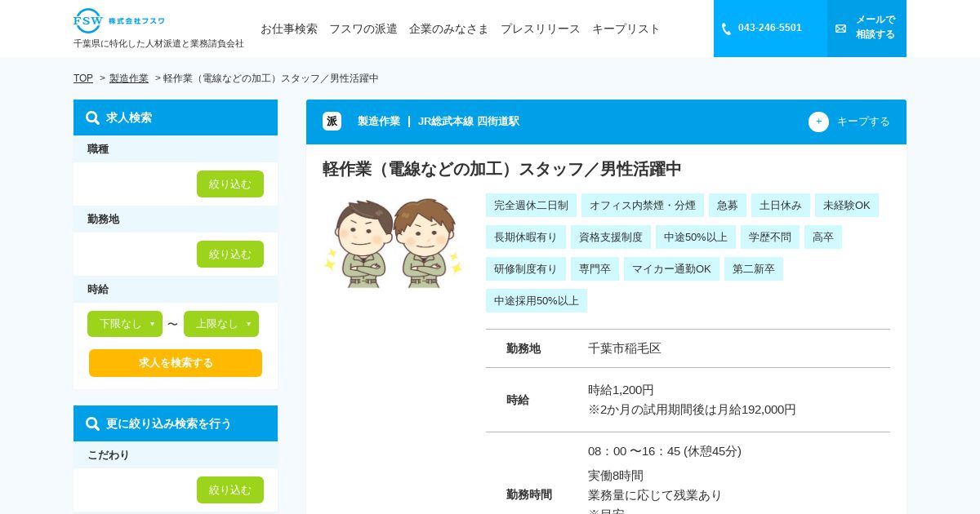Select the 中途50%以上 tag
The height and width of the screenshot is (514, 980).
(696, 237)
